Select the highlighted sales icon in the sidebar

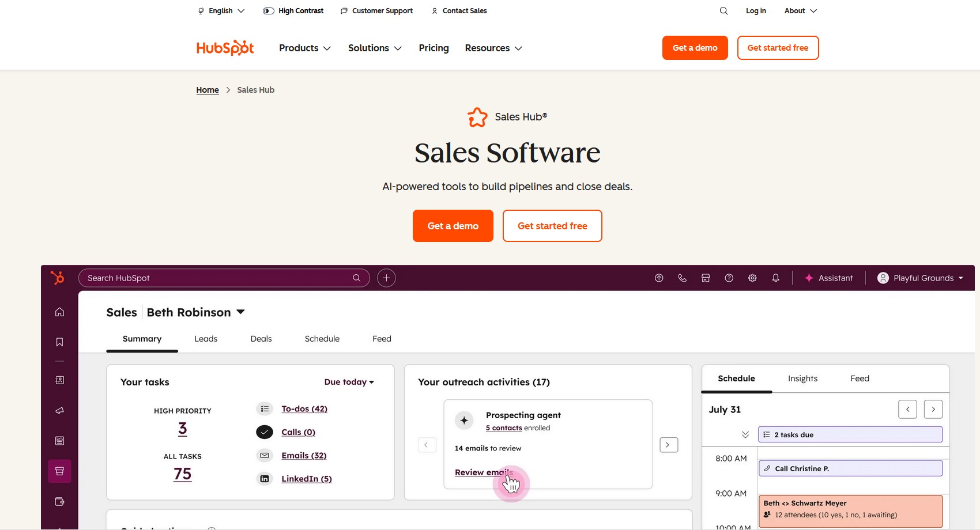click(x=59, y=471)
